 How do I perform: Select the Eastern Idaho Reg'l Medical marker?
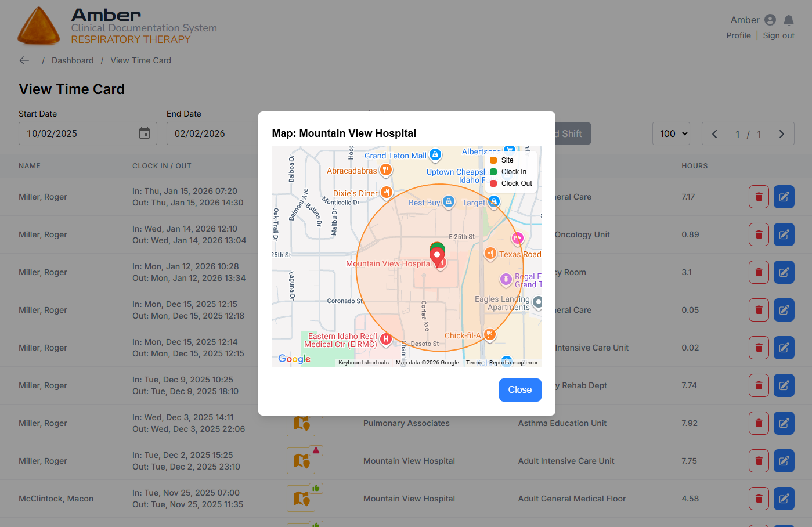[386, 340]
